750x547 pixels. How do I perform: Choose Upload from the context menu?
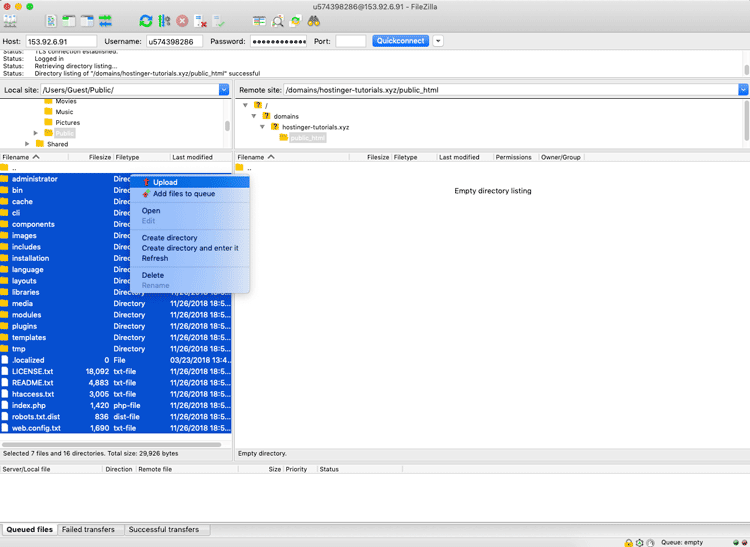[x=165, y=182]
